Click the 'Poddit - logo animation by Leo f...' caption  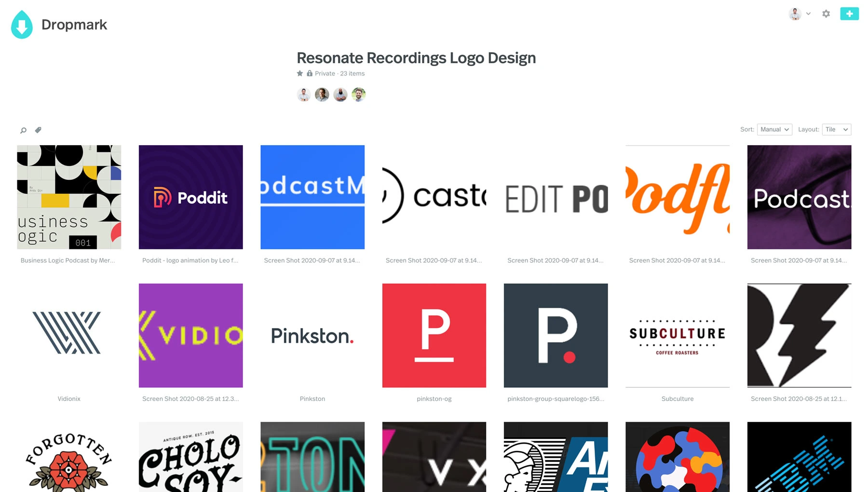click(190, 260)
